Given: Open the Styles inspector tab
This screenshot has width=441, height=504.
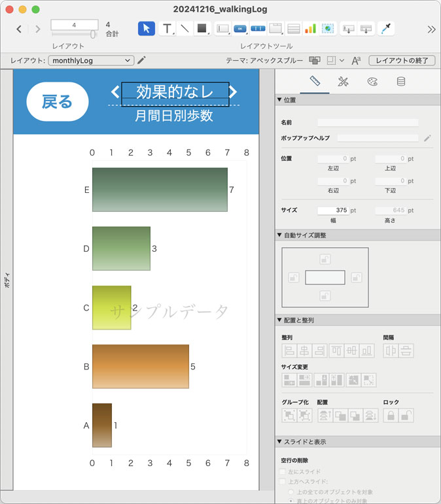Looking at the screenshot, I should click(x=344, y=82).
